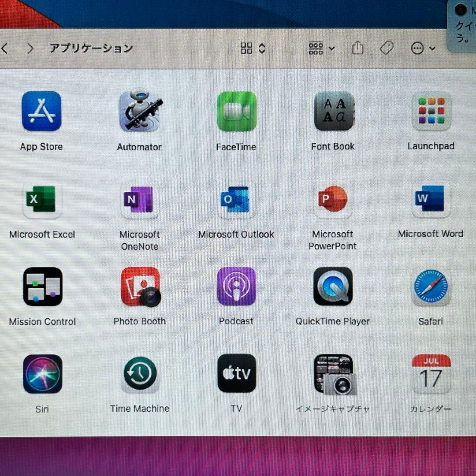The width and height of the screenshot is (476, 476).
Task: Click the "FaceTime" label
Action: (236, 147)
